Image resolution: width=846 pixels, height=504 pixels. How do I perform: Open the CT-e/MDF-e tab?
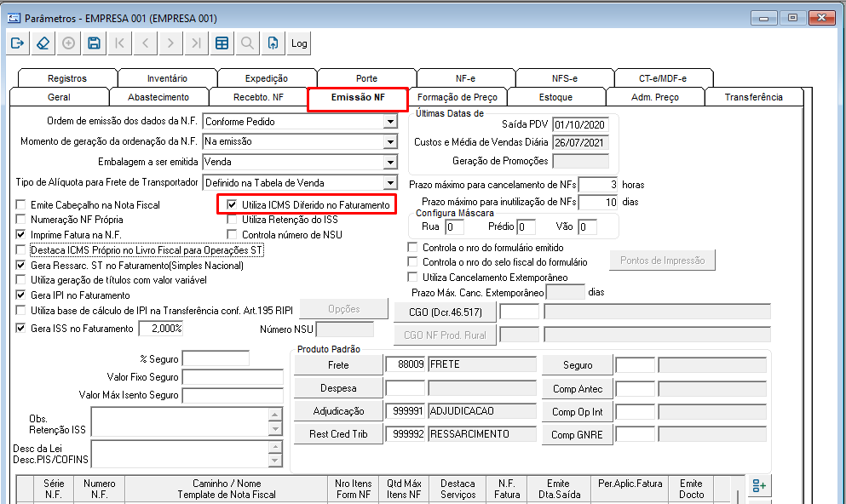pyautogui.click(x=663, y=78)
